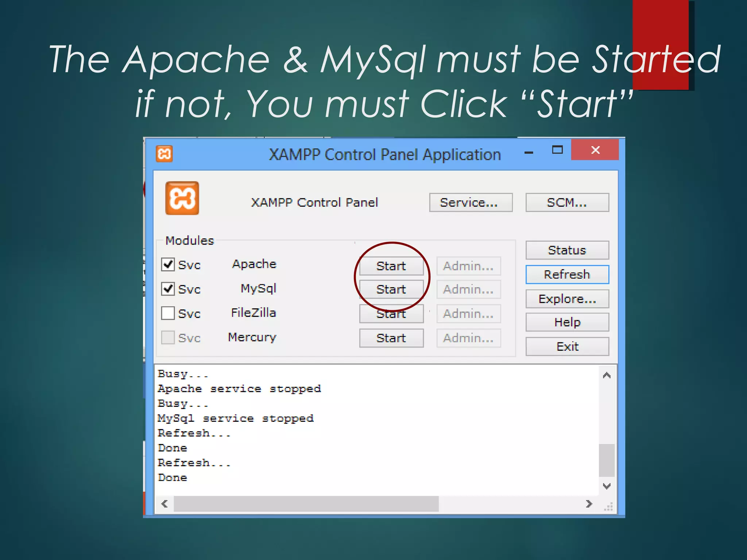Click the XAMPP icon in the title bar
Viewport: 747px width, 560px height.
click(x=164, y=153)
